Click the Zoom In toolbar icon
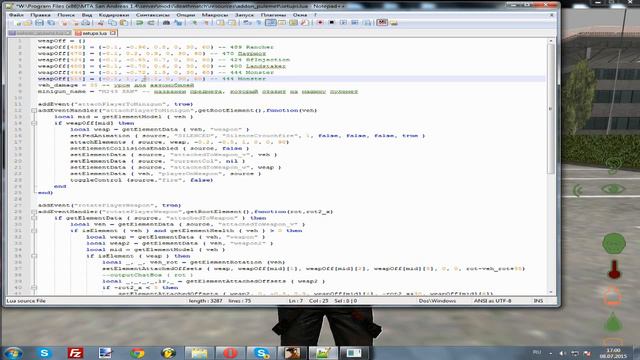Viewport: 640px width, 360px height. (x=194, y=23)
